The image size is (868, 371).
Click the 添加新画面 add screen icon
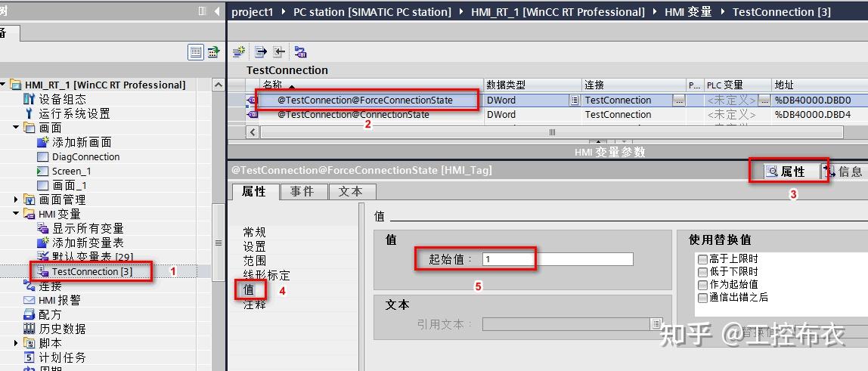click(42, 142)
